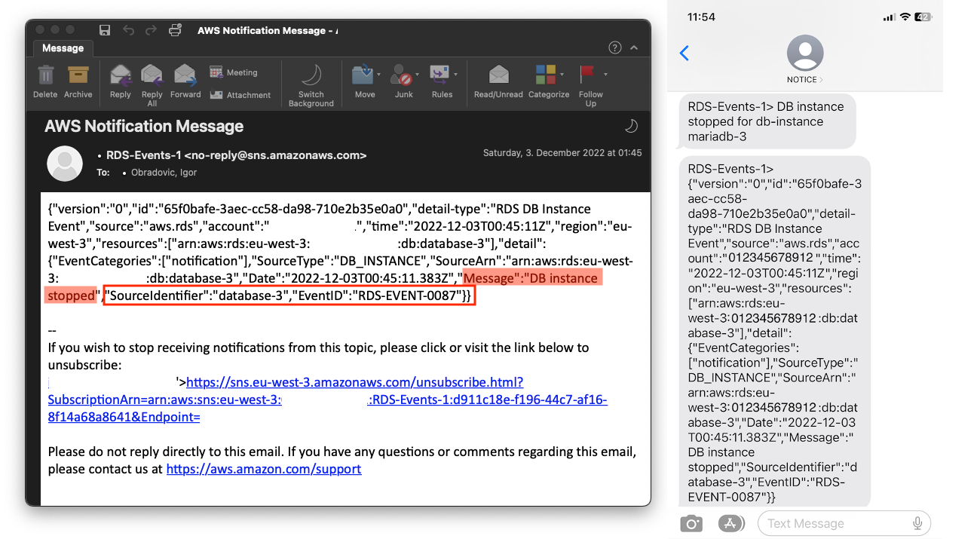Choose the Meeting reply option

coord(234,72)
